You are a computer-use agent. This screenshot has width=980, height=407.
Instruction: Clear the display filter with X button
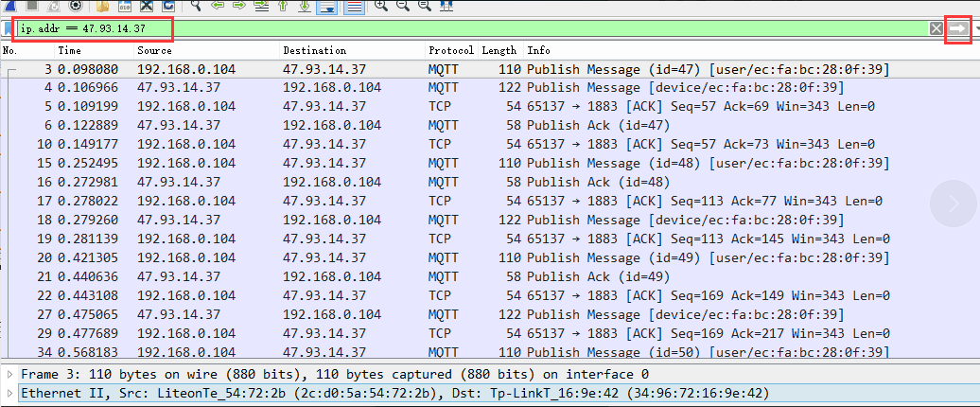pos(936,28)
